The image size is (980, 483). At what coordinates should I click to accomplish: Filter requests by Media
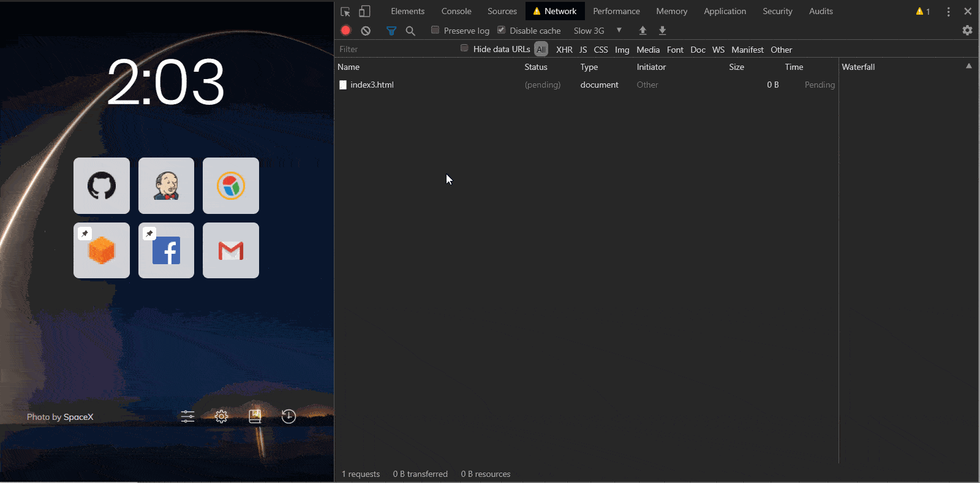point(648,50)
